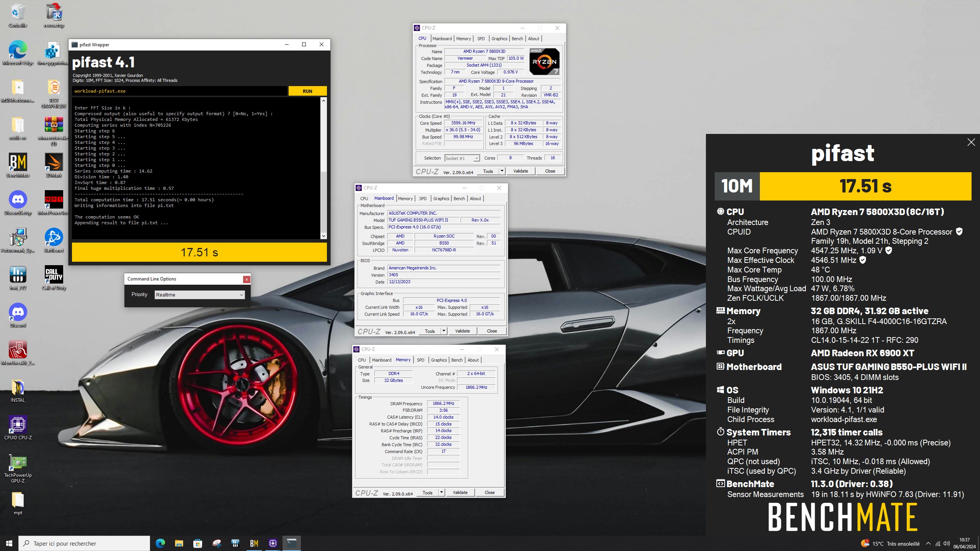Open MSIAfterburner folder on desktop
980x551 pixels.
(x=18, y=90)
